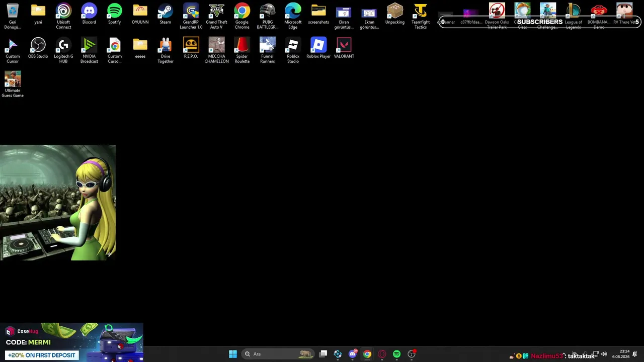Open Logitech G HUB shortcut

(x=63, y=50)
